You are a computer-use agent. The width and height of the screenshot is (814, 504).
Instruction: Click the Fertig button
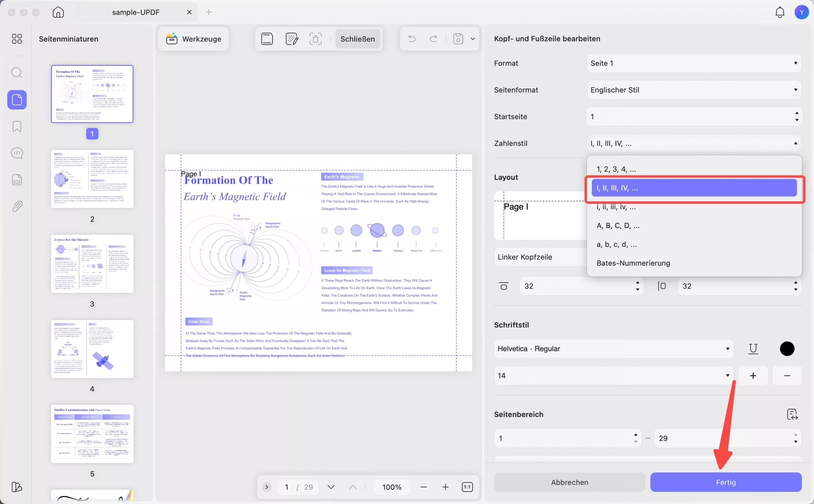[726, 482]
